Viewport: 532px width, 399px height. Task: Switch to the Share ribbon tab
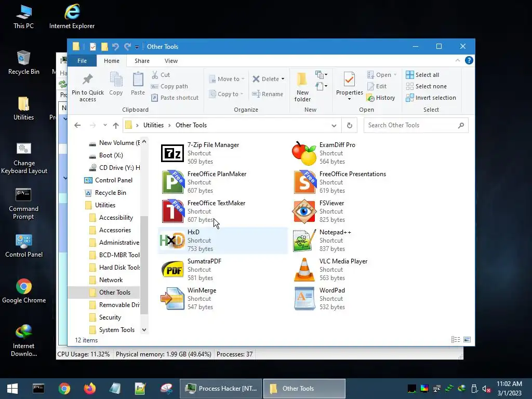pyautogui.click(x=142, y=61)
